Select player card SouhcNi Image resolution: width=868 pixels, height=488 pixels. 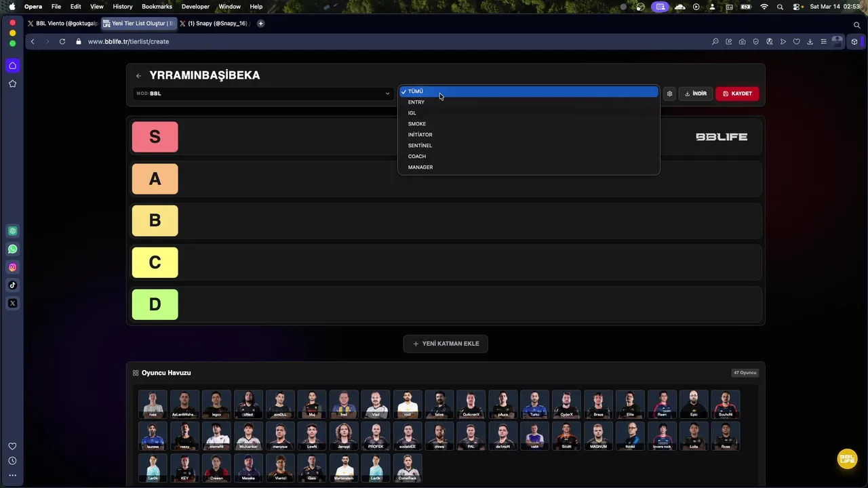pos(726,404)
